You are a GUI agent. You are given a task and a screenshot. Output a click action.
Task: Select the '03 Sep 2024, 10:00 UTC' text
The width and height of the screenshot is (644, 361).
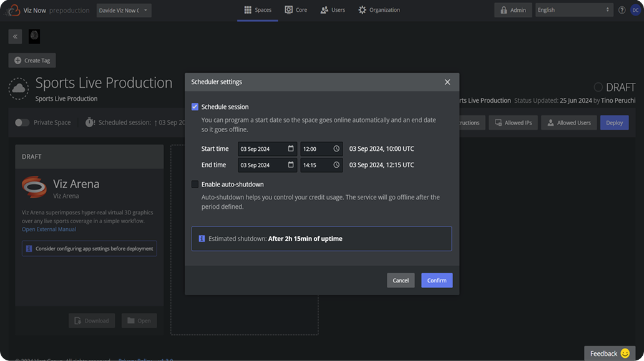[381, 149]
